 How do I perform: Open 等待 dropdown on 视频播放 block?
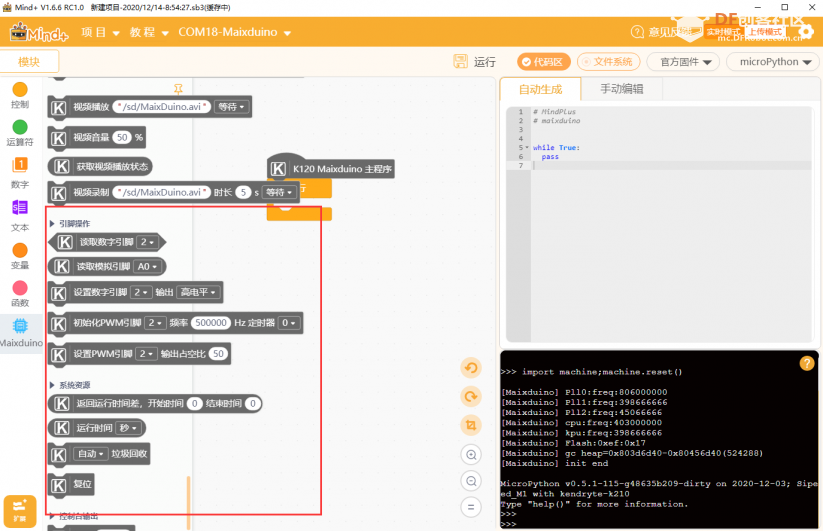pyautogui.click(x=231, y=107)
